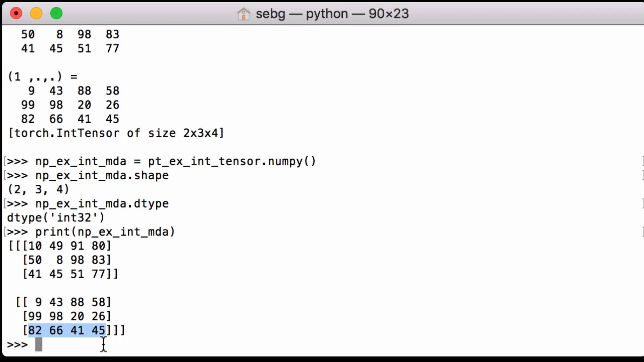This screenshot has height=362, width=644.
Task: Click the bracketed '[[ 9 43 88 58]' array row
Action: click(63, 302)
